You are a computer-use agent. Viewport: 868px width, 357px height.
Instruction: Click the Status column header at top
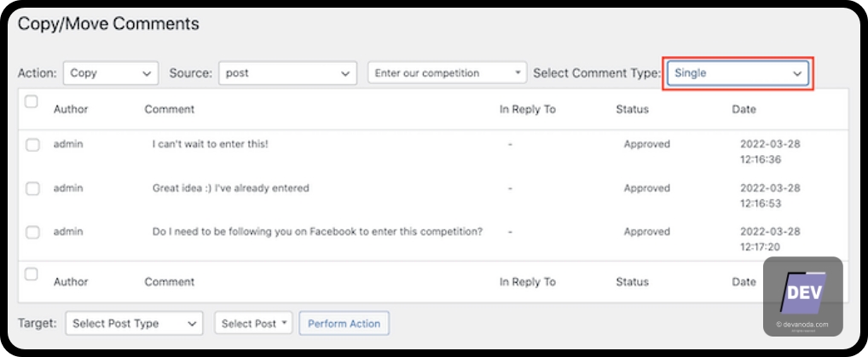tap(632, 110)
